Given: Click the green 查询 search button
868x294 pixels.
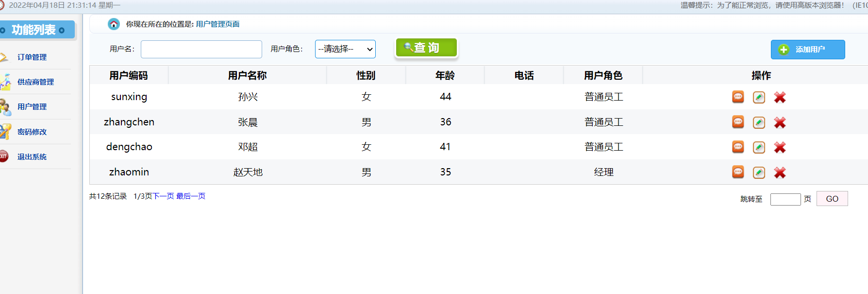Looking at the screenshot, I should 426,48.
